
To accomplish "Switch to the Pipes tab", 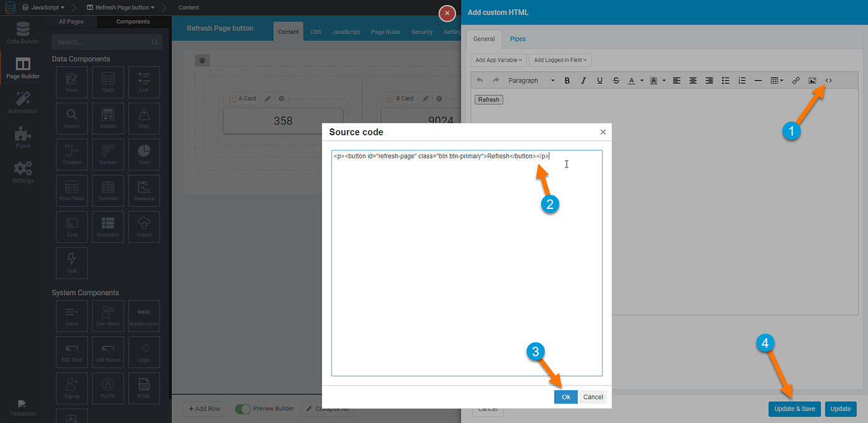I will point(518,39).
